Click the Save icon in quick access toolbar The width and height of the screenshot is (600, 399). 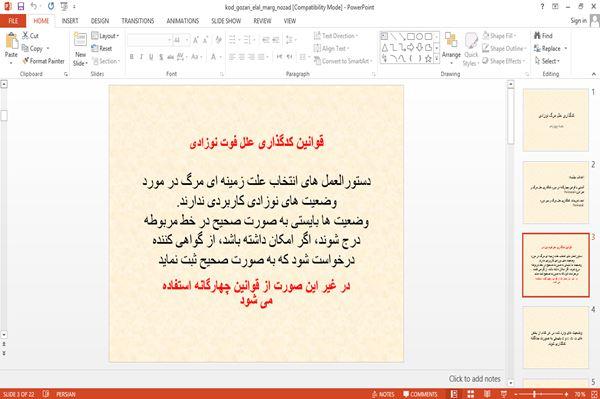(21, 6)
